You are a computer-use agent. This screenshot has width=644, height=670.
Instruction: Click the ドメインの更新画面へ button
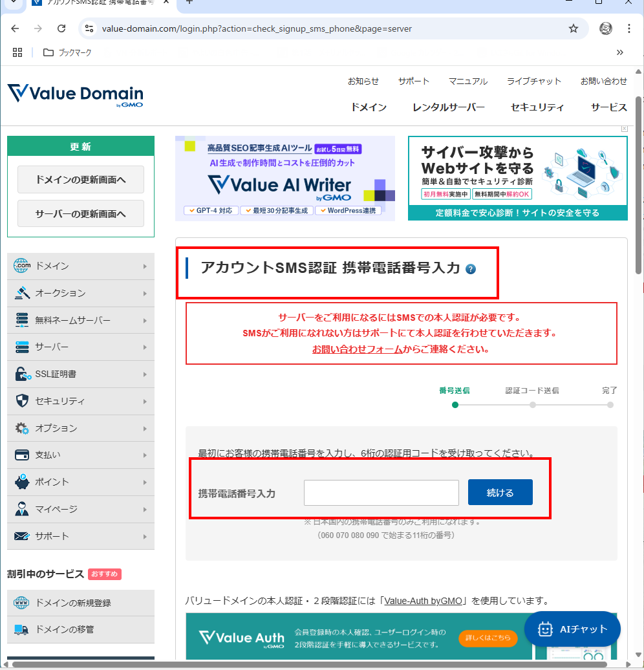pos(81,180)
